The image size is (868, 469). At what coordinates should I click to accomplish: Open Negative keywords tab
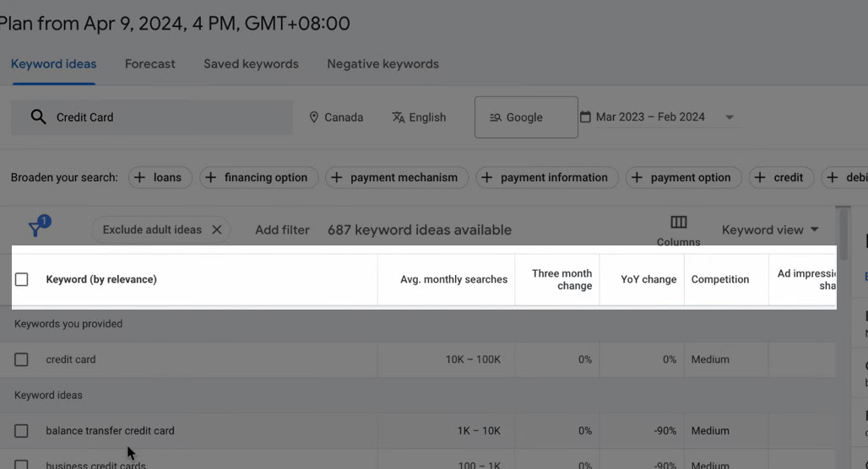click(383, 64)
